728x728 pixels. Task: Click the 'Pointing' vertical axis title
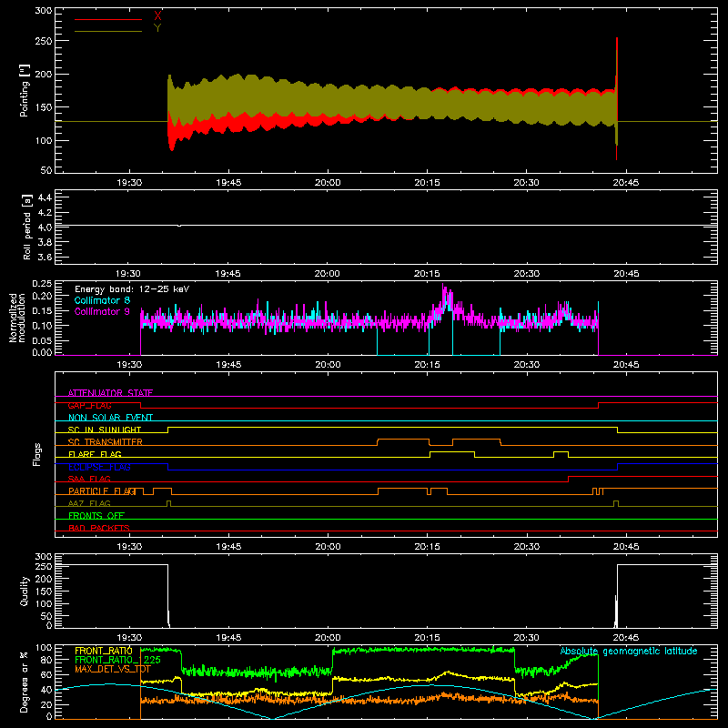point(25,91)
